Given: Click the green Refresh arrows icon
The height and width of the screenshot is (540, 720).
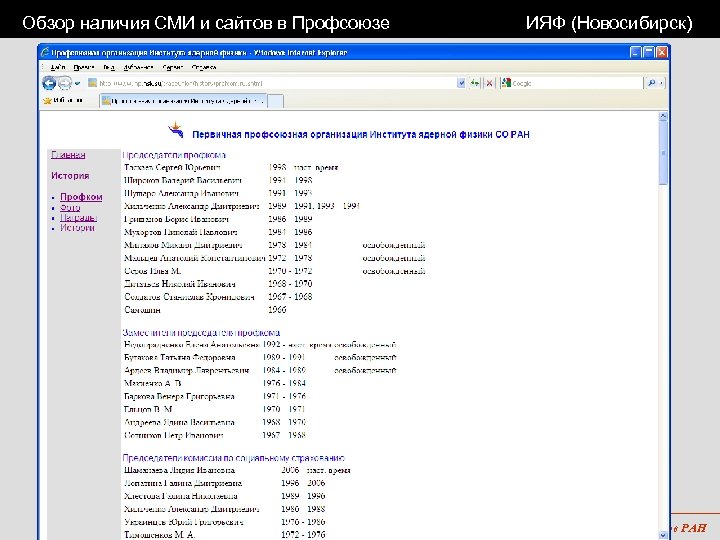Looking at the screenshot, I should tap(475, 83).
